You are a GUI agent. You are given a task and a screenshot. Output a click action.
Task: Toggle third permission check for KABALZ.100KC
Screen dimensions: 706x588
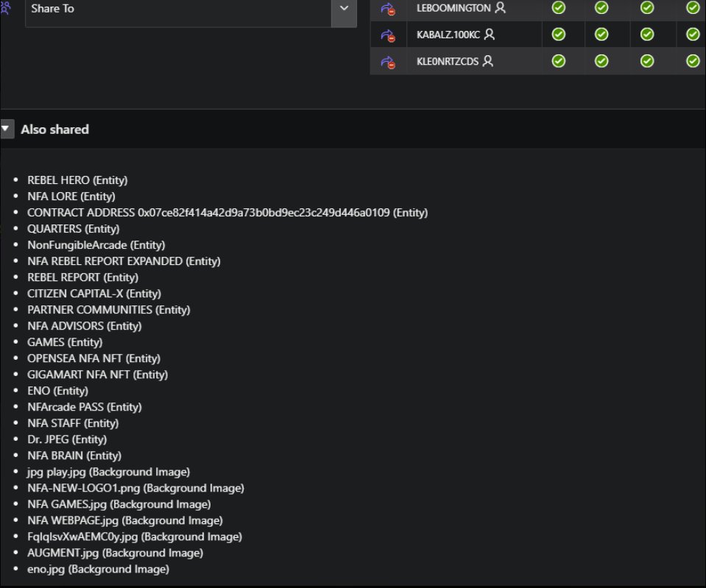tap(647, 34)
